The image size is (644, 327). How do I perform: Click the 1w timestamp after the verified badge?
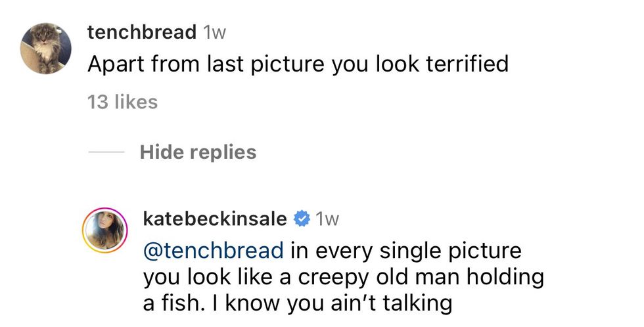pos(327,219)
